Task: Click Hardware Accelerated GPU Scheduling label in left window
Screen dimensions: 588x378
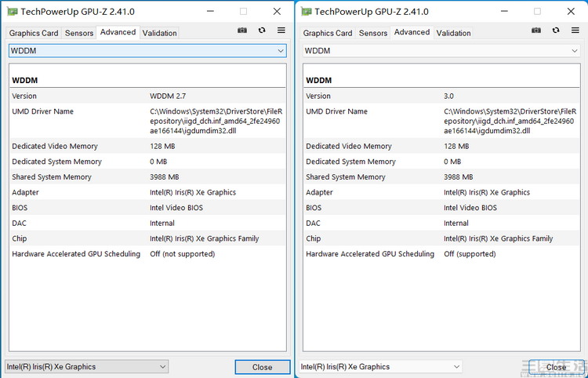Action: (x=76, y=254)
